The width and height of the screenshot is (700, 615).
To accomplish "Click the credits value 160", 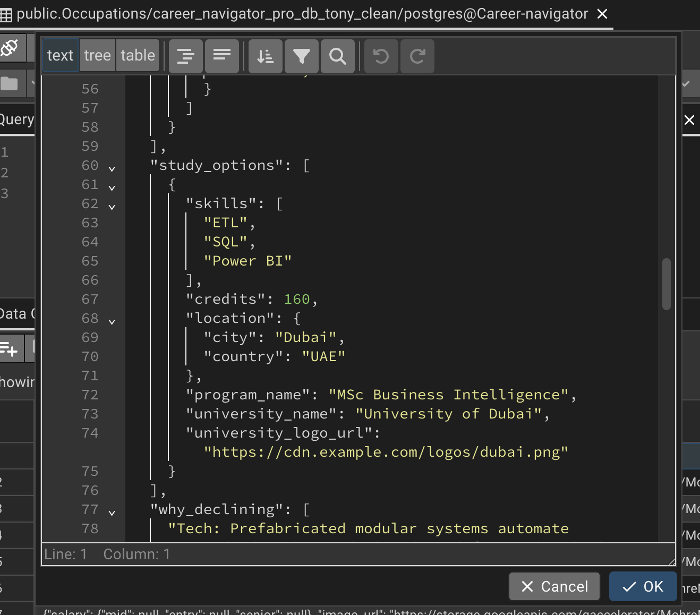I will (x=297, y=299).
